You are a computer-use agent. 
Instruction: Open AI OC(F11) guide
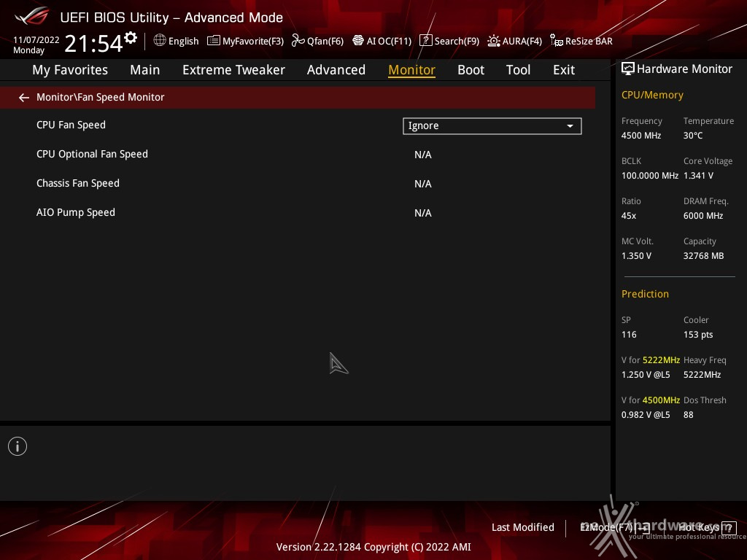tap(389, 41)
